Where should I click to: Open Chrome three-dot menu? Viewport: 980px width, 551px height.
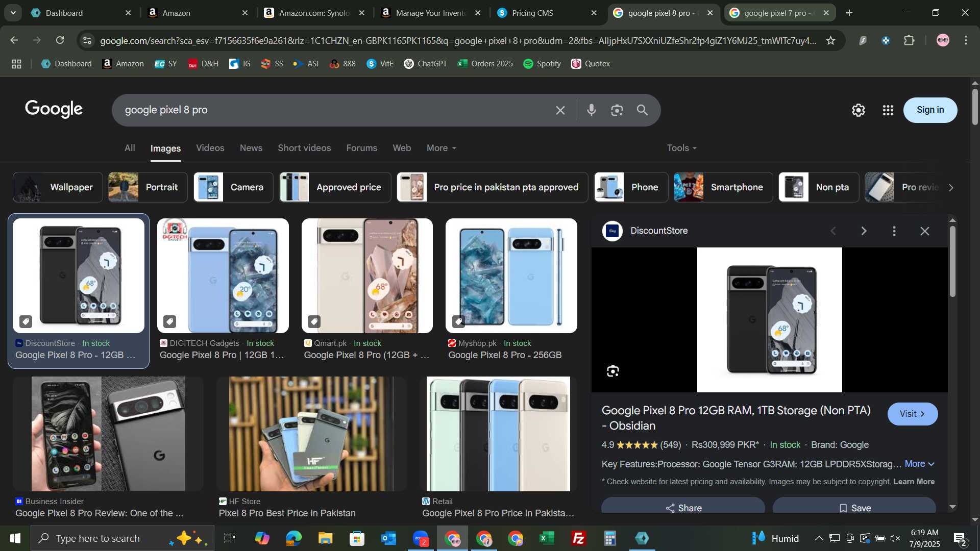click(966, 40)
